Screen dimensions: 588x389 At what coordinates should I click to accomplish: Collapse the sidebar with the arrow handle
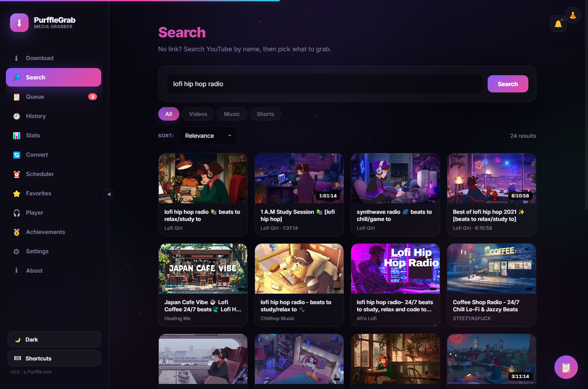tap(109, 194)
